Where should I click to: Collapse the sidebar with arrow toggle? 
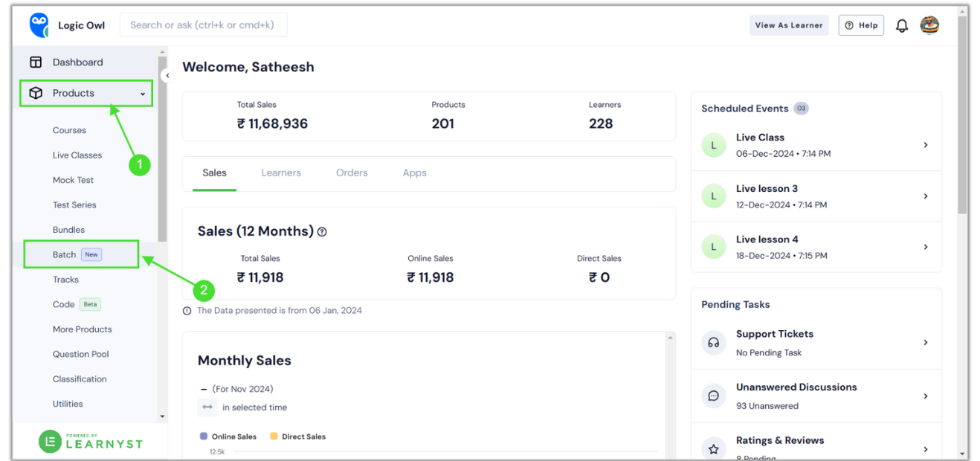tap(167, 76)
